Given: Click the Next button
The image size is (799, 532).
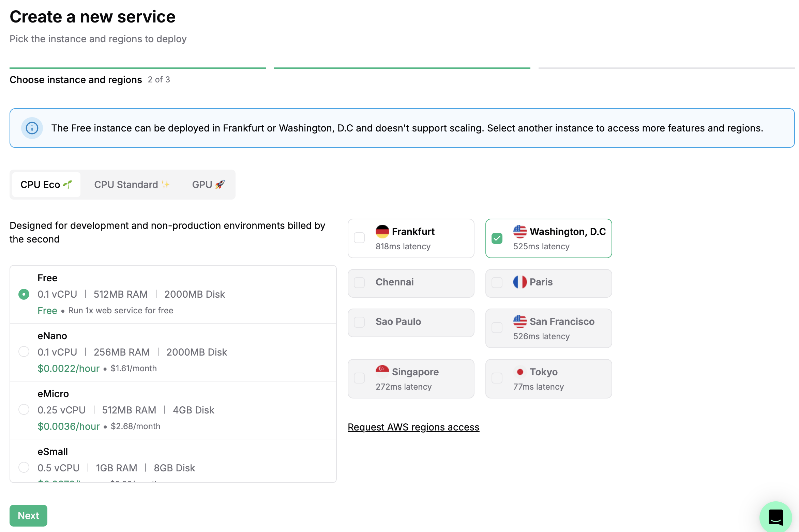Looking at the screenshot, I should [x=28, y=515].
